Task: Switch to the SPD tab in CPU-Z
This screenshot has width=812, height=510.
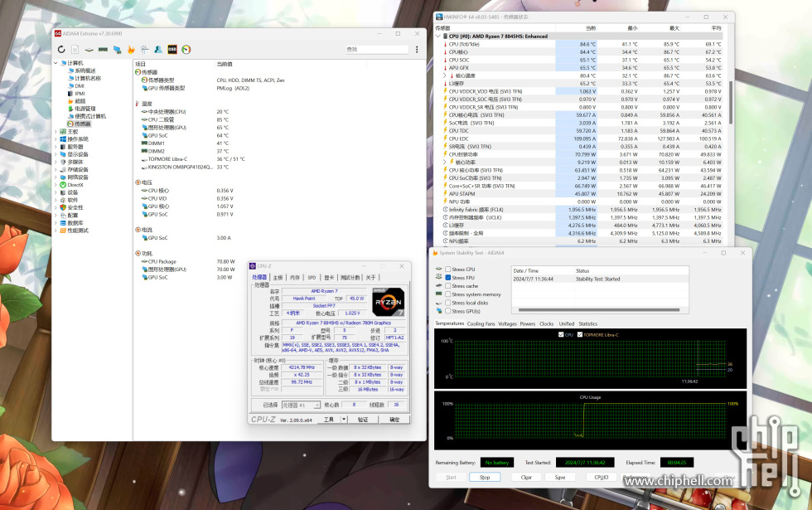Action: 312,278
